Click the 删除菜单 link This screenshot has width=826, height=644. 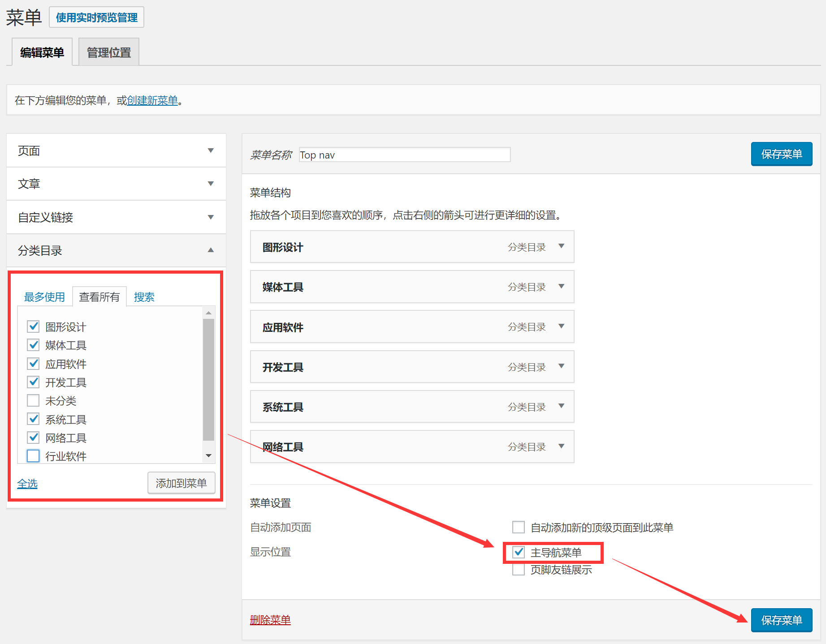coord(269,620)
